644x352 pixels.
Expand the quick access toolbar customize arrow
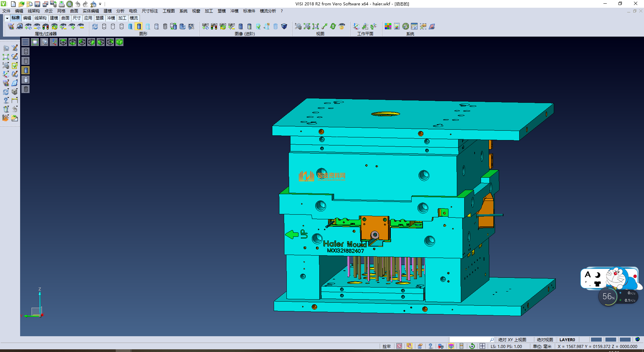(x=100, y=4)
